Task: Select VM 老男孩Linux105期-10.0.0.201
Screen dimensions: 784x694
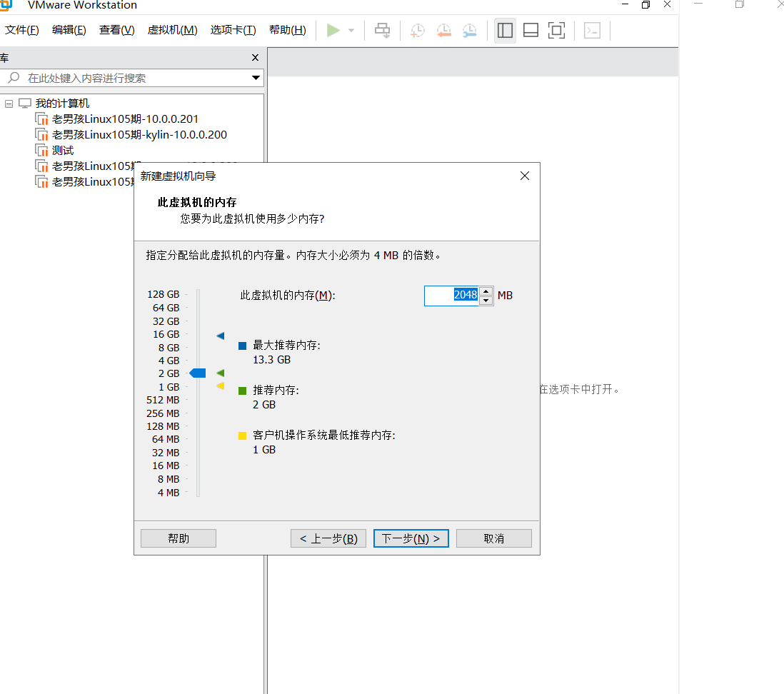Action: click(x=125, y=119)
